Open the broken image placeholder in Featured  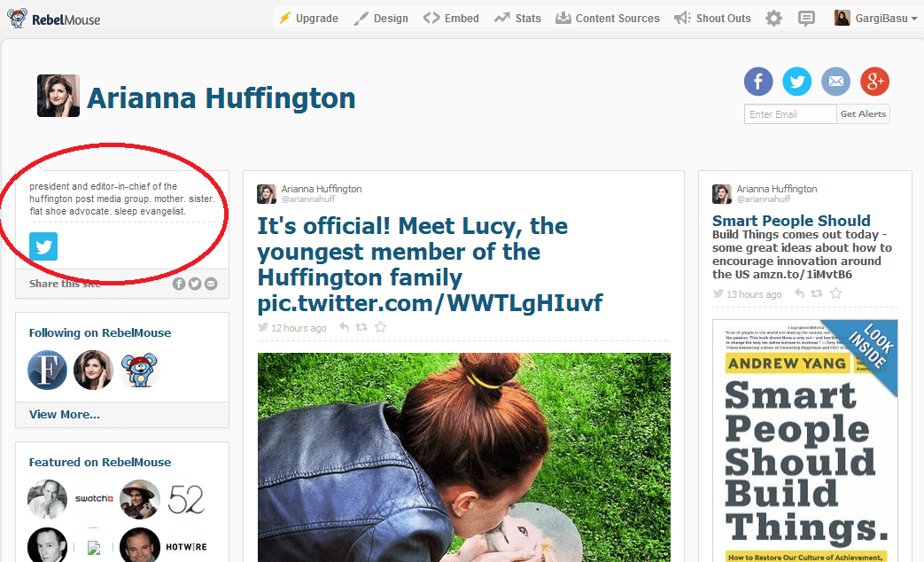coord(93,548)
